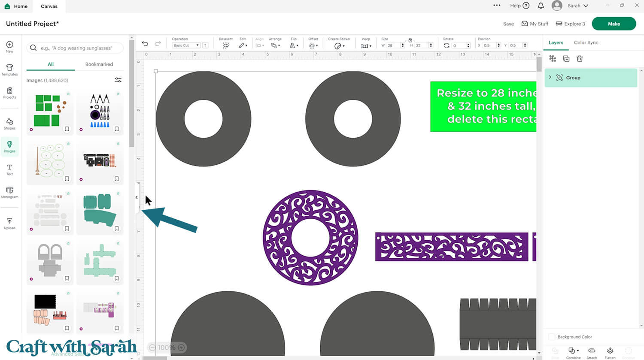Open the Monogram tool
Screen dimensions: 644x360
click(x=9, y=192)
